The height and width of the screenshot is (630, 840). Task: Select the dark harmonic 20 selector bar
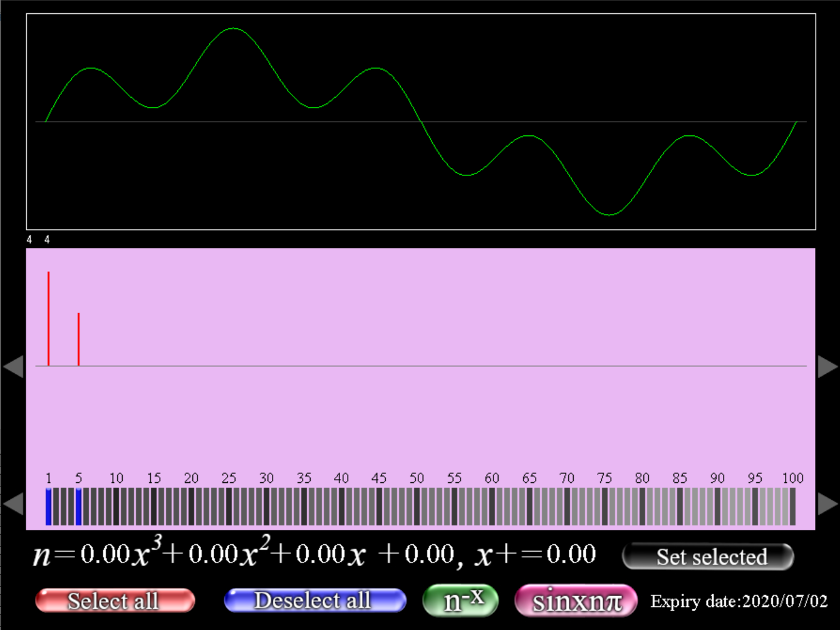(191, 507)
